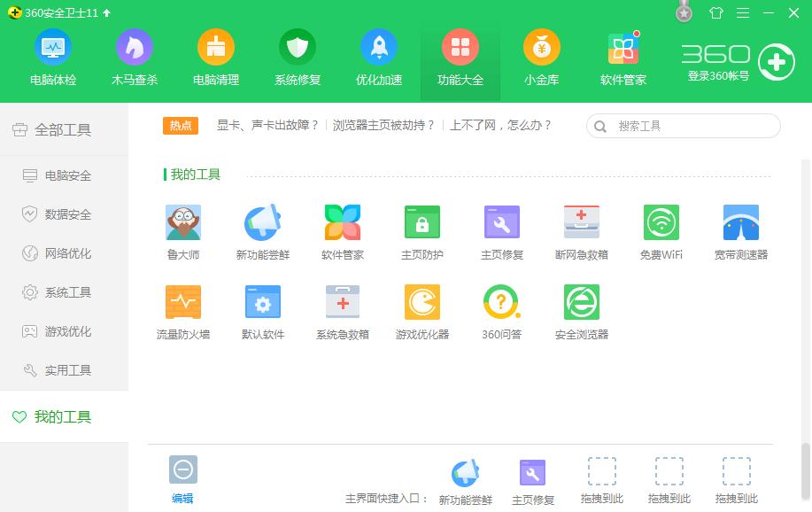
Task: Open 电脑清理 cleanup tool
Action: pos(216,57)
